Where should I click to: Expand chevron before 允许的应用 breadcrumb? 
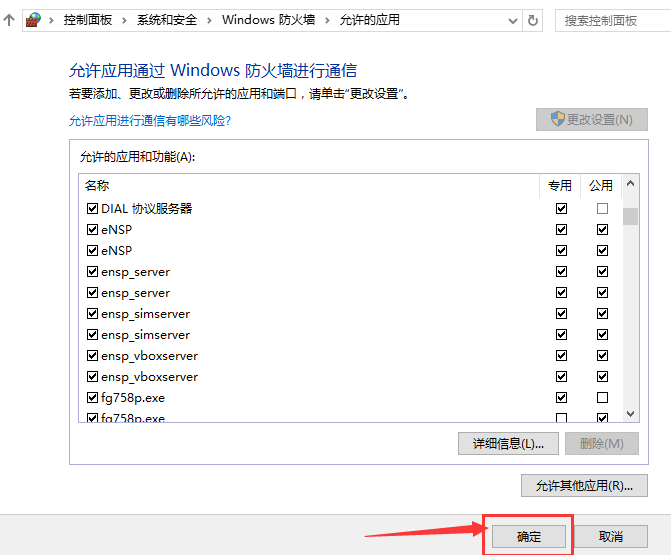click(327, 20)
